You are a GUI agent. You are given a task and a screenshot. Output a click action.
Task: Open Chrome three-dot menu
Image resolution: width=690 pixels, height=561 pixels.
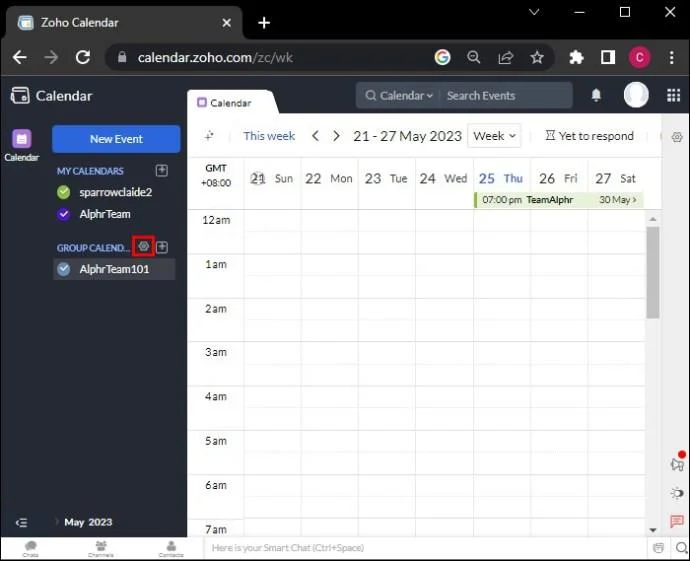click(x=672, y=57)
